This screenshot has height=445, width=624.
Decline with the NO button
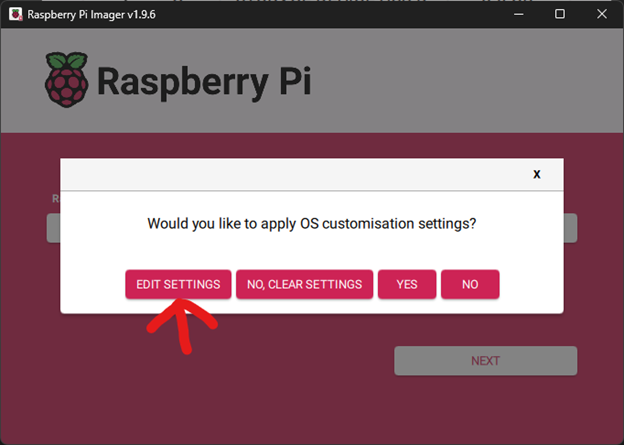click(470, 284)
